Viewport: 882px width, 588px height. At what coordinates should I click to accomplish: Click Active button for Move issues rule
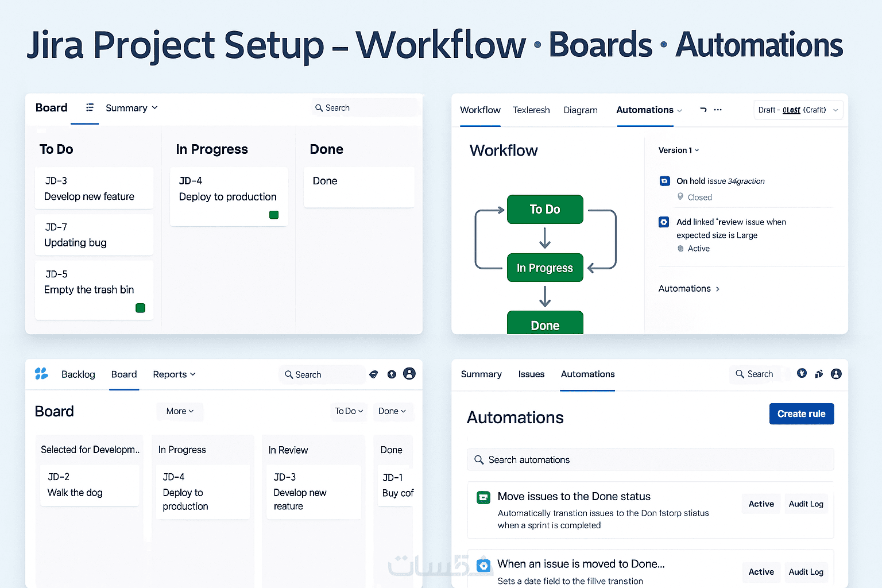[761, 504]
